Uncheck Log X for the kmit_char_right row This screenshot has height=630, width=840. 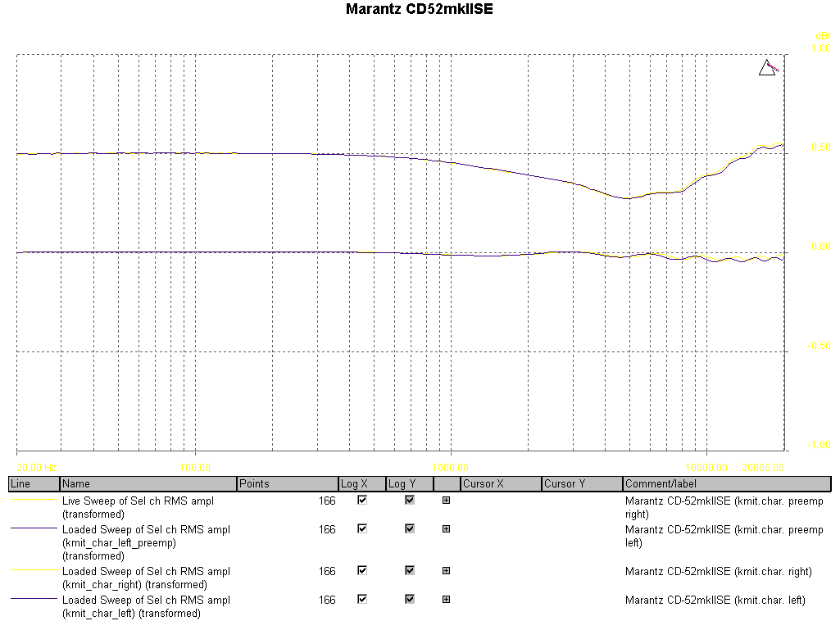pos(362,570)
